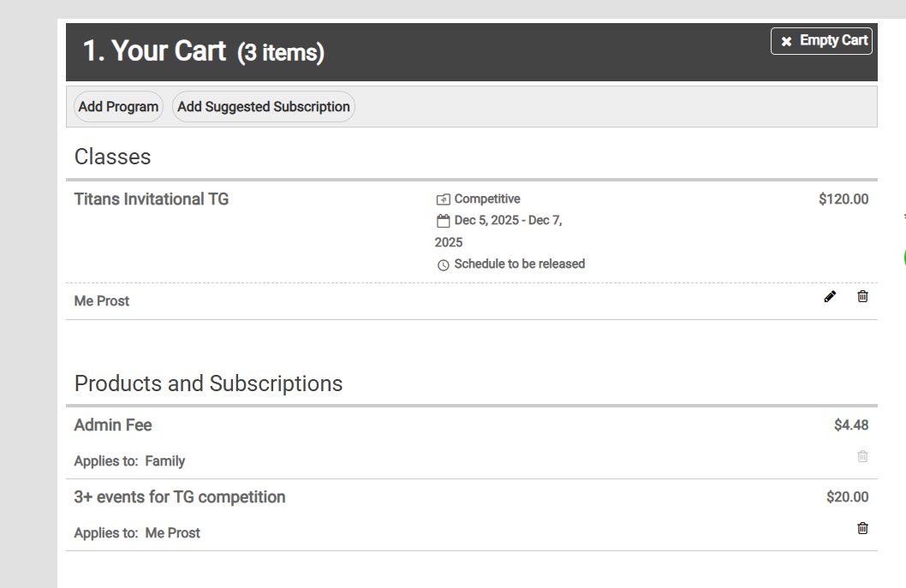Click the Empty Cart button

tap(821, 41)
